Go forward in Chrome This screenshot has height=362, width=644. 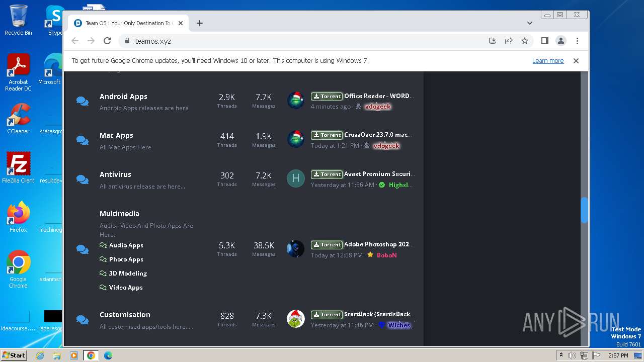coord(91,41)
